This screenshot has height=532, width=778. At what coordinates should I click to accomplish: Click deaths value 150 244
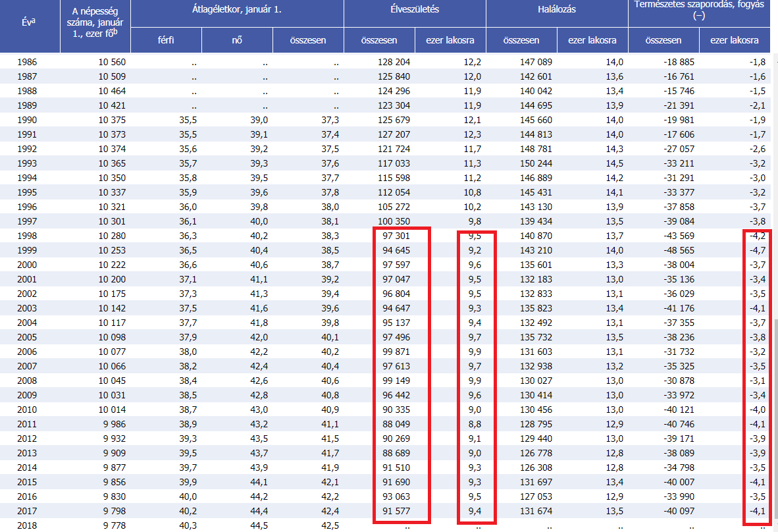coord(536,163)
